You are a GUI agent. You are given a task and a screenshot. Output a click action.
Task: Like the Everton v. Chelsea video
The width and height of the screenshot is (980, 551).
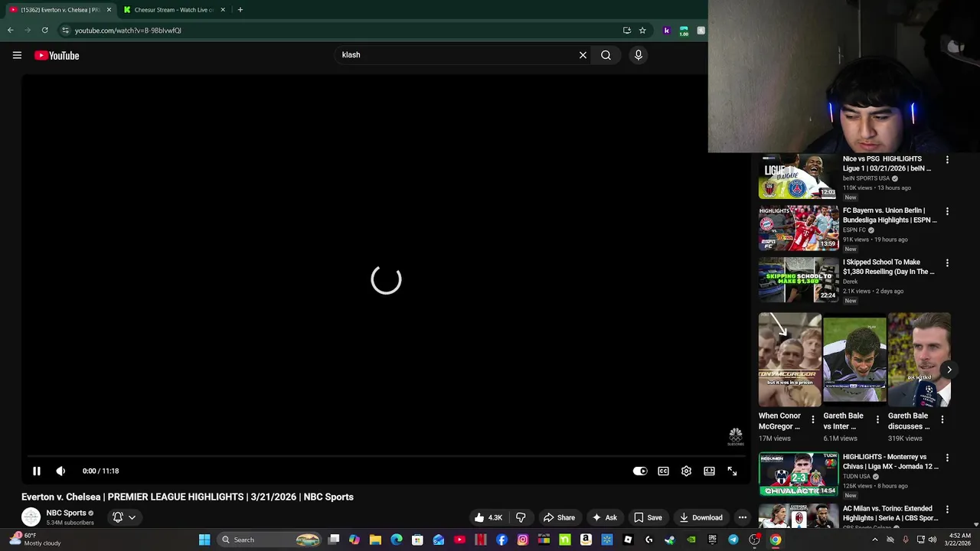point(488,517)
